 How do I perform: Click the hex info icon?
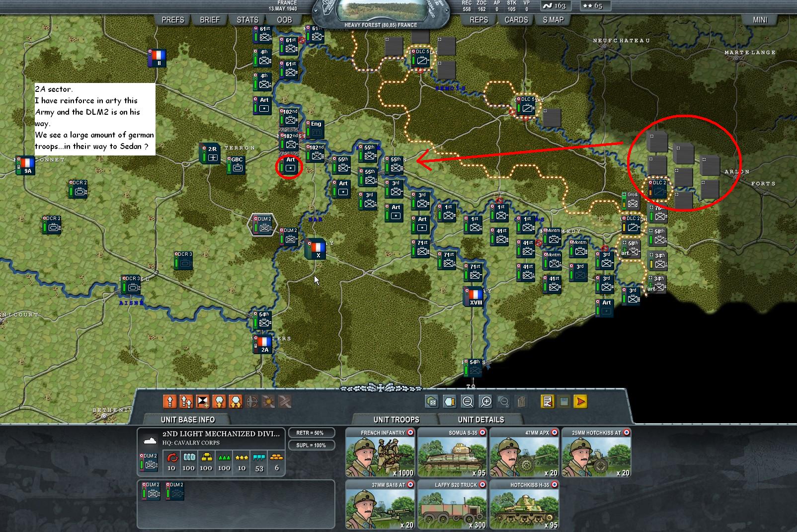click(x=450, y=401)
